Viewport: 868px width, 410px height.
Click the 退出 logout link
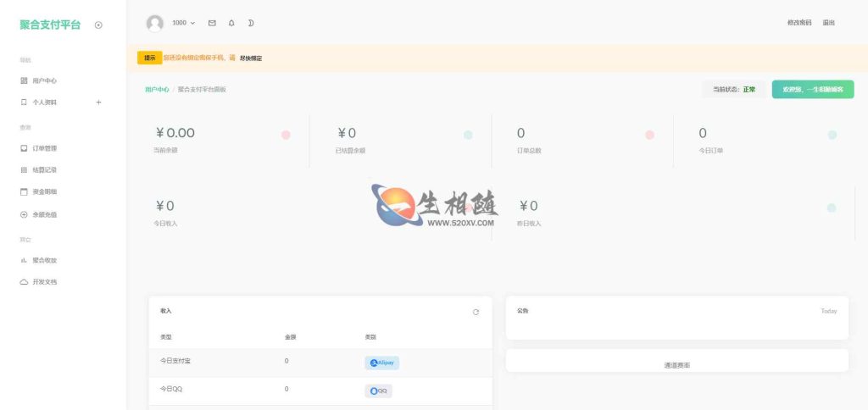(x=829, y=23)
